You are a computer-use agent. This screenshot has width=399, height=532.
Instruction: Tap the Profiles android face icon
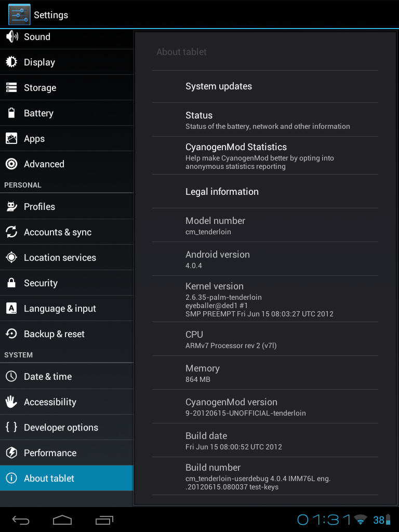(11, 206)
